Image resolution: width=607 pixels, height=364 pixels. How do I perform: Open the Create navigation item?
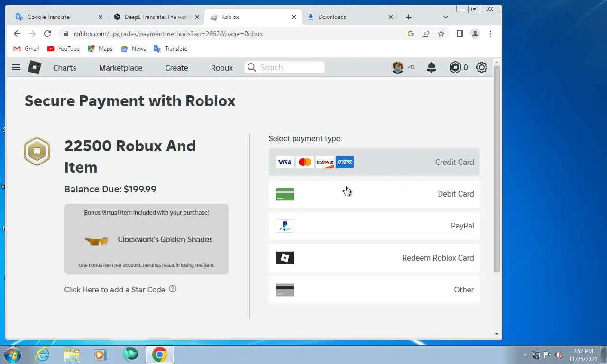176,68
